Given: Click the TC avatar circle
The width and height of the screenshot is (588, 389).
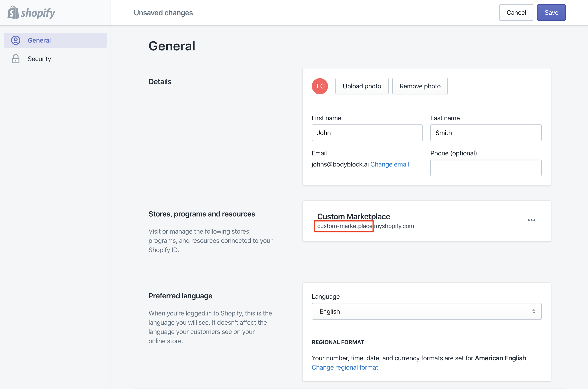Looking at the screenshot, I should (x=320, y=86).
